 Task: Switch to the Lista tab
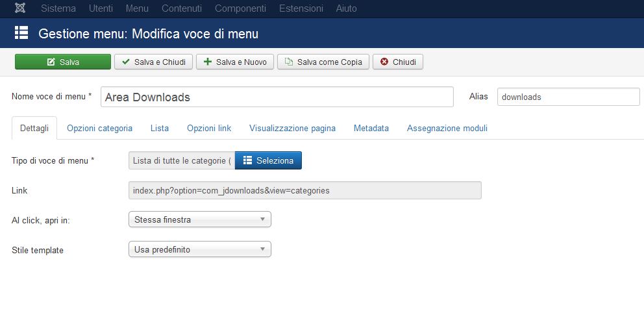(x=160, y=128)
